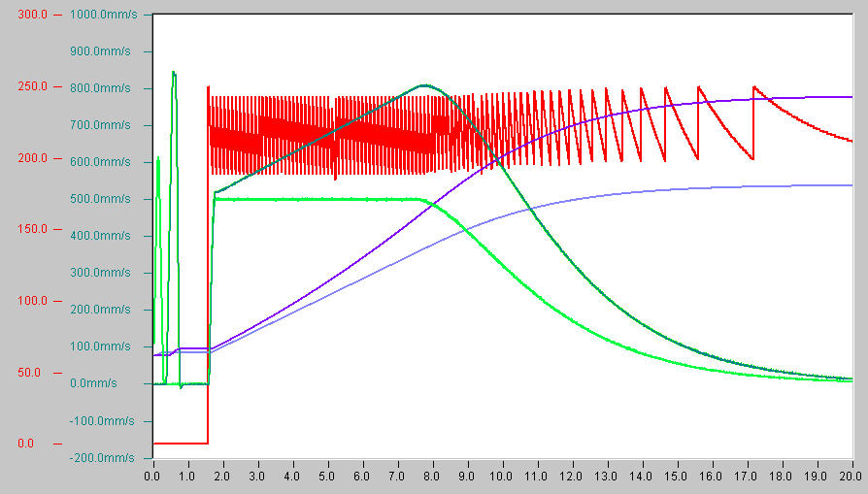This screenshot has width=868, height=494.
Task: Click the teal velocity curve peak near 8.0
Action: click(x=424, y=85)
